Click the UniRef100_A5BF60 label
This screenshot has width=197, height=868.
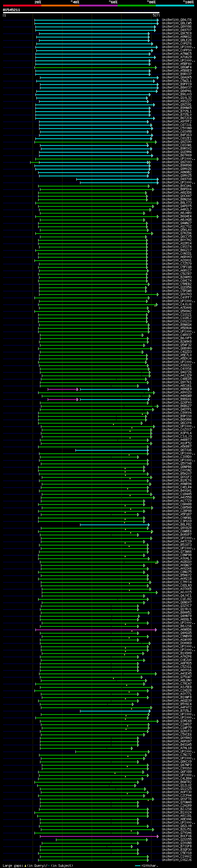[177, 64]
